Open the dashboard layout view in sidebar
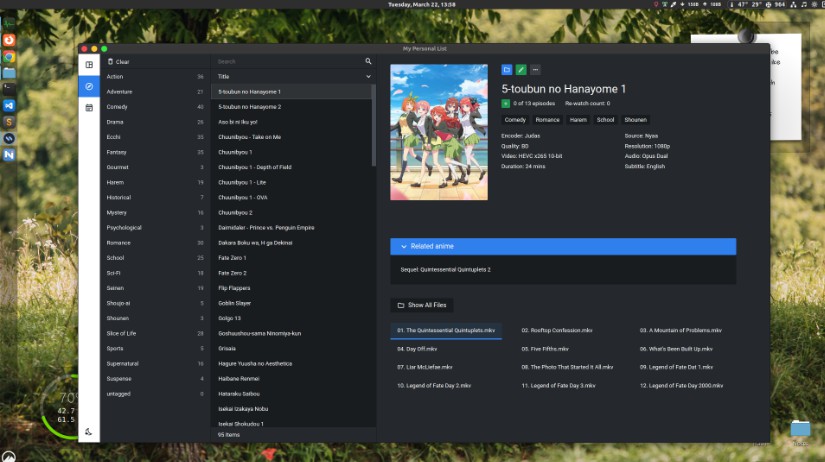This screenshot has height=462, width=825. point(89,65)
